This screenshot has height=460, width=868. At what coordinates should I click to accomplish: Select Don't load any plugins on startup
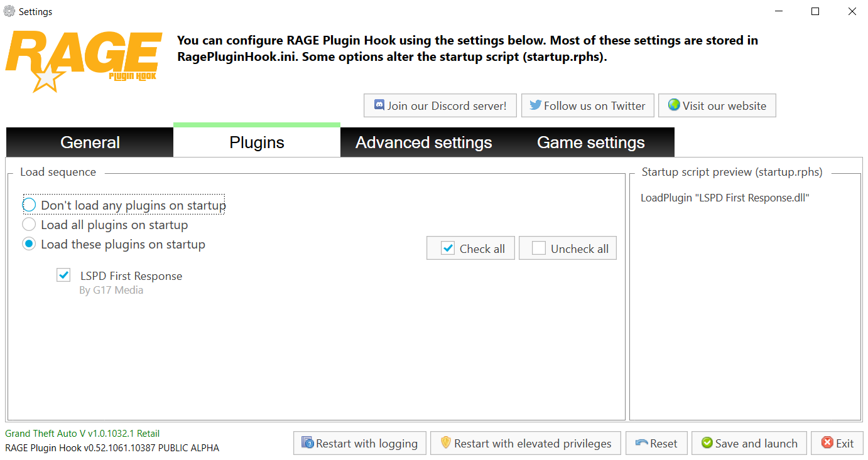[29, 205]
